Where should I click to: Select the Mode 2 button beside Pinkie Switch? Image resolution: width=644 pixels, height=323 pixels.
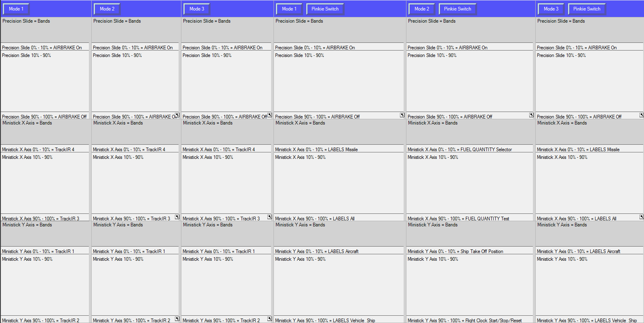422,9
